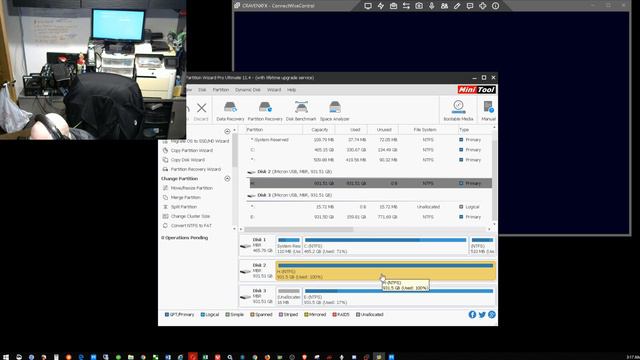The width and height of the screenshot is (640, 360).
Task: Click the monitor icon in ConnectWise Control toolbar
Action: (368, 6)
